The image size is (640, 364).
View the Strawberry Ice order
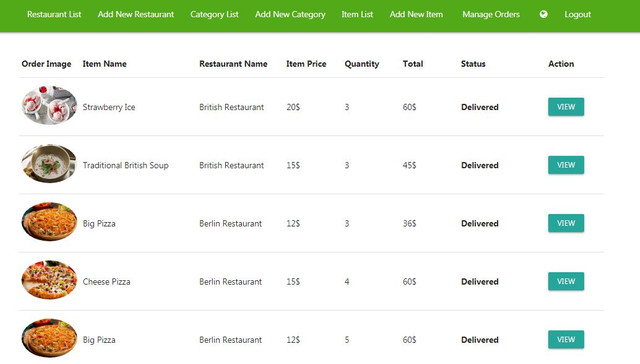(x=566, y=107)
